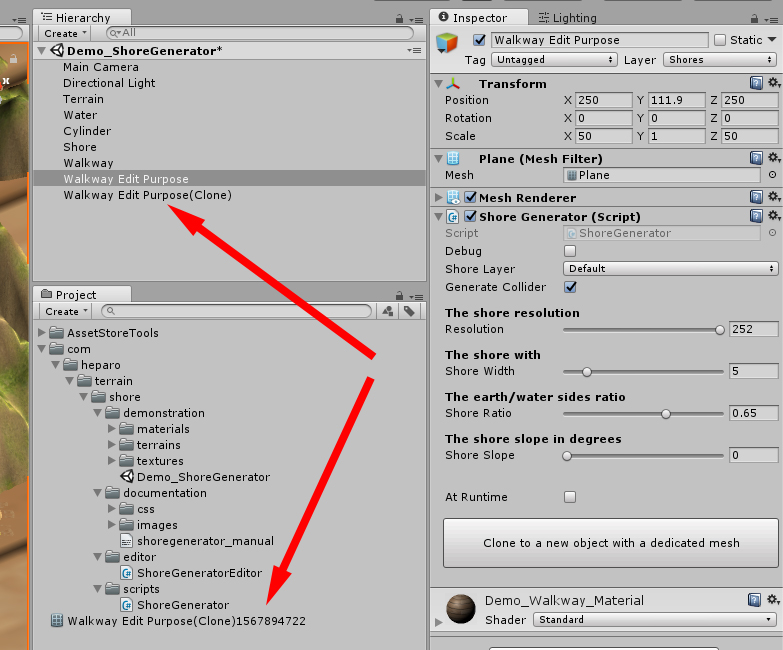Adjust the Shore Ratio slider handle
This screenshot has height=650, width=783.
(x=666, y=414)
